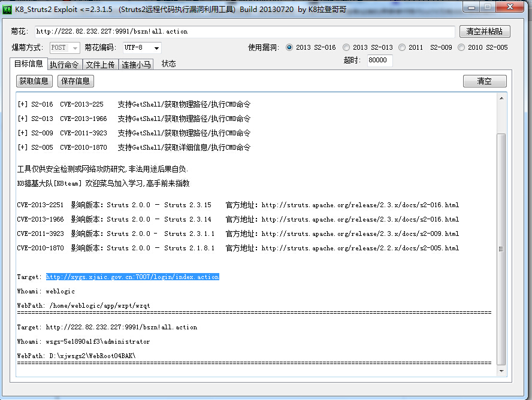Click the s2-005.html official address URL

point(360,248)
